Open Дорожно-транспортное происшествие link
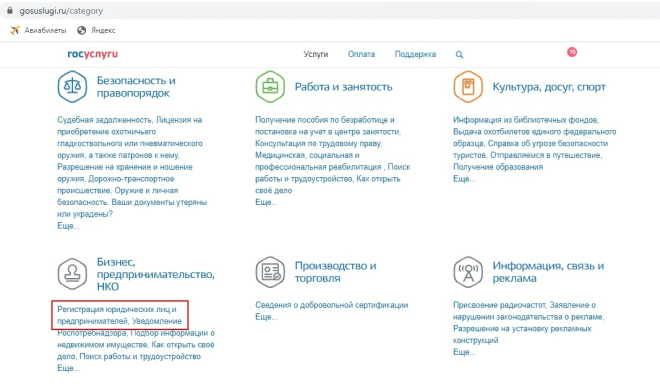Viewport: 660px width, 387px height. click(116, 184)
